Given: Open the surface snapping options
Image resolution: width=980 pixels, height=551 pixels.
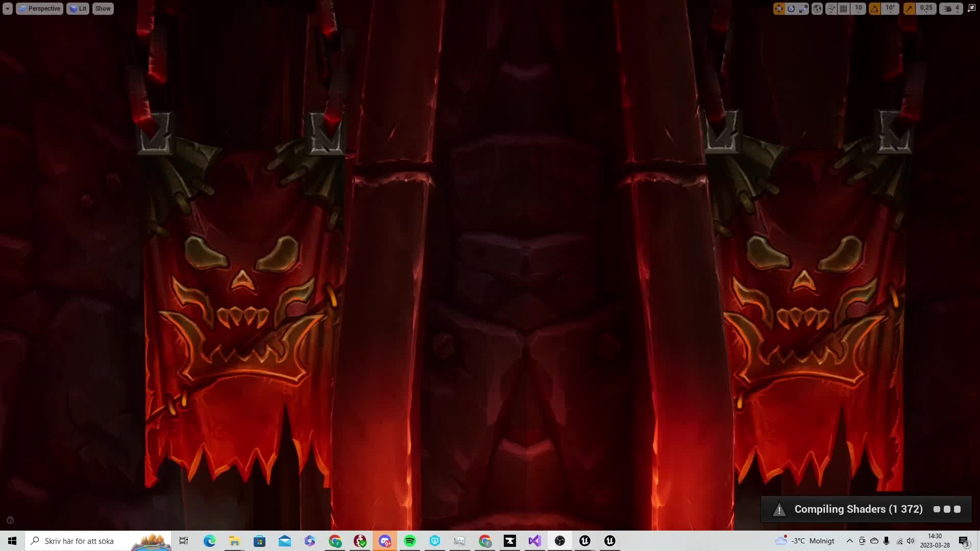Looking at the screenshot, I should coord(831,9).
